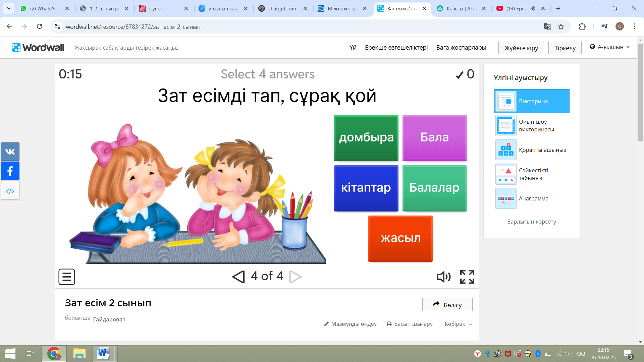Click the Жүйеге кіру button
Viewport: 644px width, 362px height.
pyautogui.click(x=521, y=48)
